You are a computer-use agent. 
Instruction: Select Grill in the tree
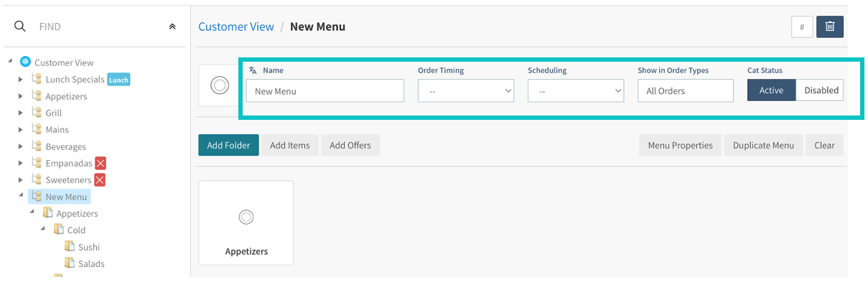[x=54, y=113]
